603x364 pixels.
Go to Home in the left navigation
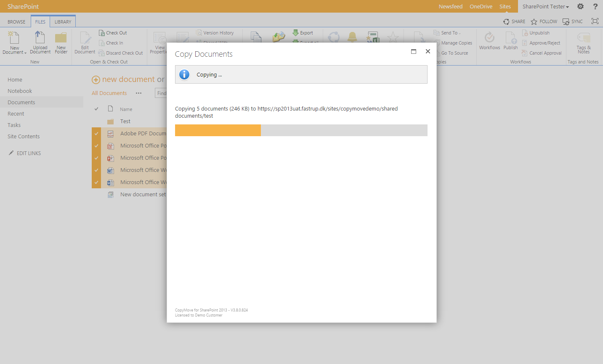[x=15, y=79]
